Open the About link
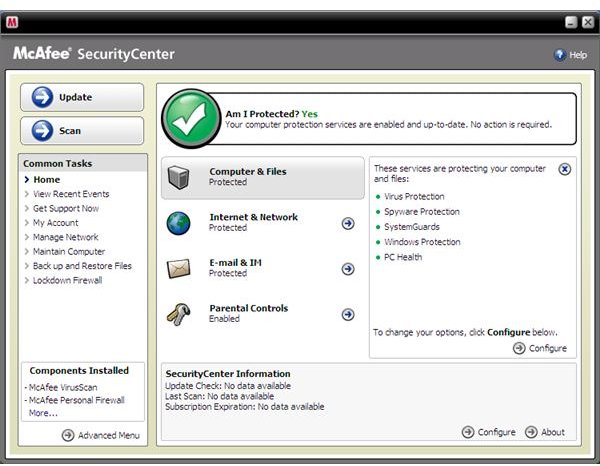 545,432
